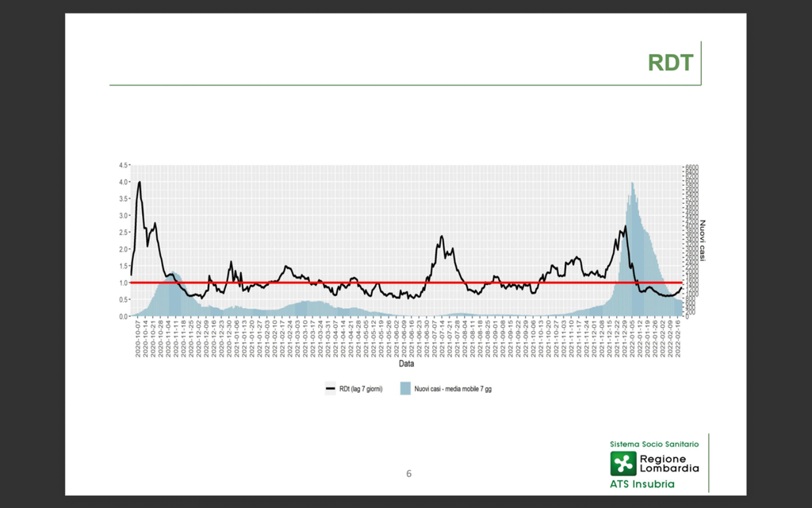Click the tallest blue new-cases peak
The image size is (812, 508).
pyautogui.click(x=632, y=184)
